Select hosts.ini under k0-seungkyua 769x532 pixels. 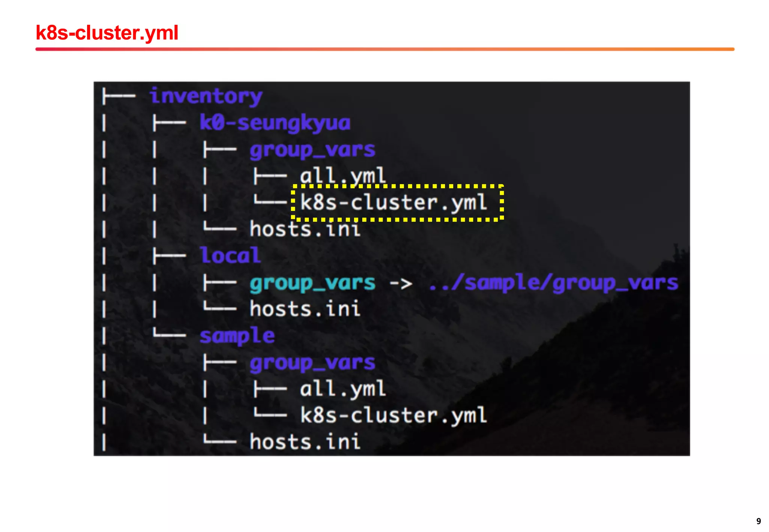[x=305, y=229]
